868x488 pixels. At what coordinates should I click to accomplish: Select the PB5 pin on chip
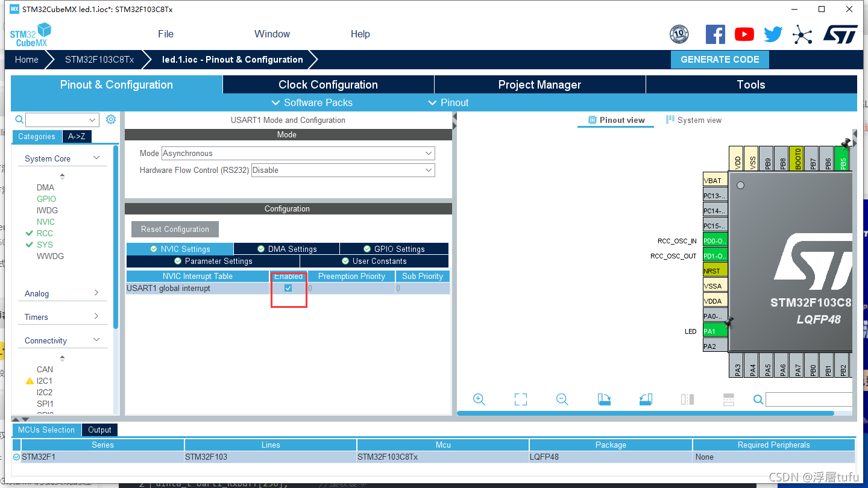843,158
